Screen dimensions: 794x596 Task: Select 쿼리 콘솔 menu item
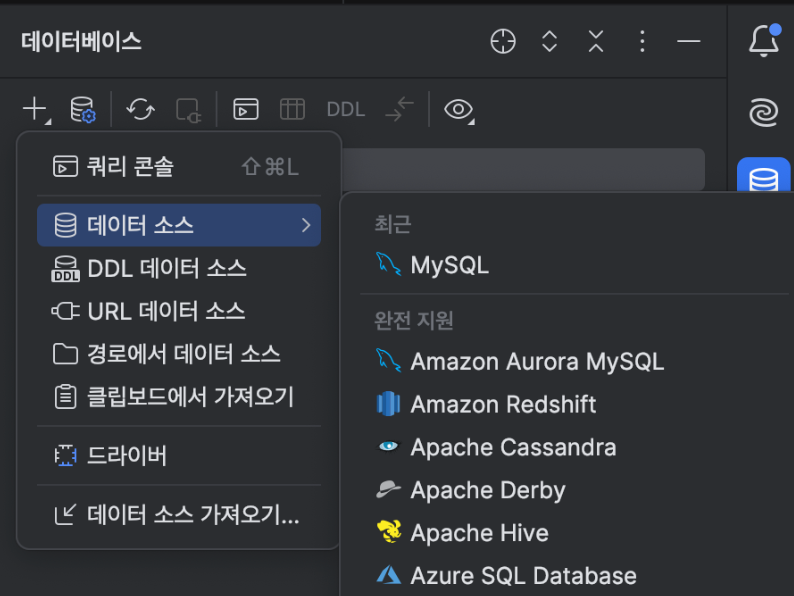coord(179,167)
